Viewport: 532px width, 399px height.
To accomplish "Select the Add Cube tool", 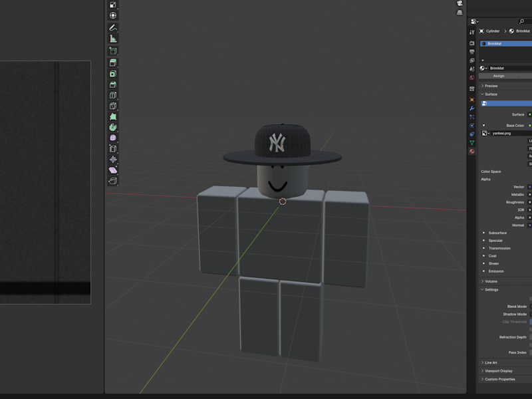I will point(113,51).
